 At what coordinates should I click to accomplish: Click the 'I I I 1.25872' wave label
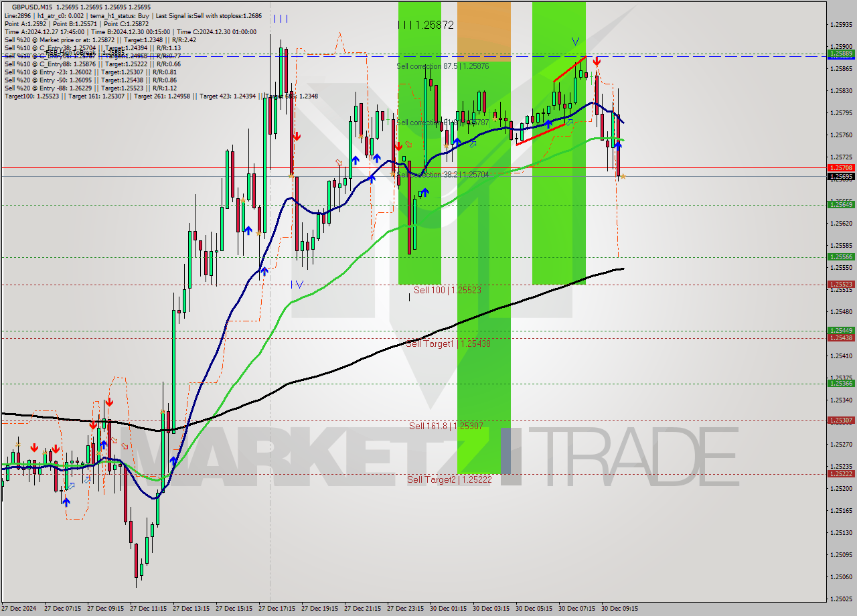426,25
